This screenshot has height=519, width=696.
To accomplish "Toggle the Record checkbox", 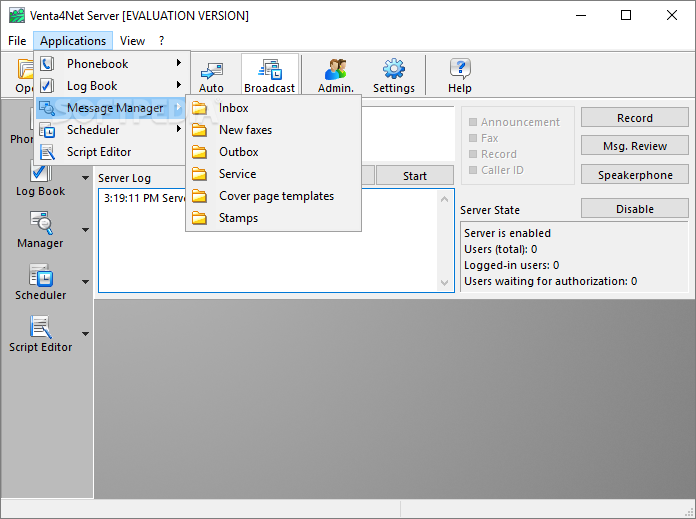I will (473, 154).
